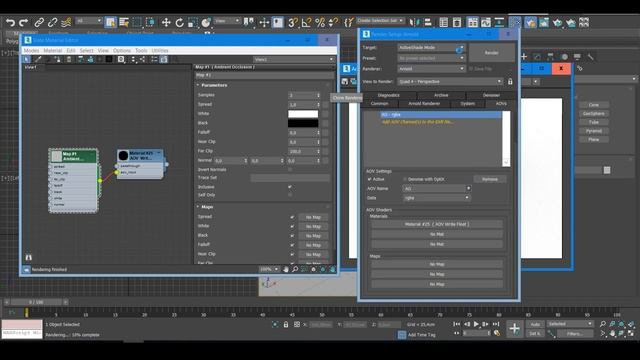
Task: Click the Play Animation button
Action: [x=476, y=324]
